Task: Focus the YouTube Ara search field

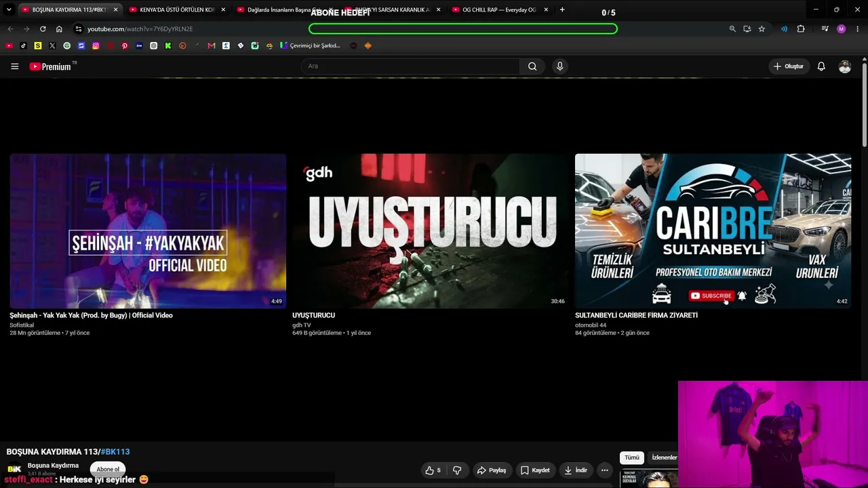Action: pyautogui.click(x=410, y=66)
